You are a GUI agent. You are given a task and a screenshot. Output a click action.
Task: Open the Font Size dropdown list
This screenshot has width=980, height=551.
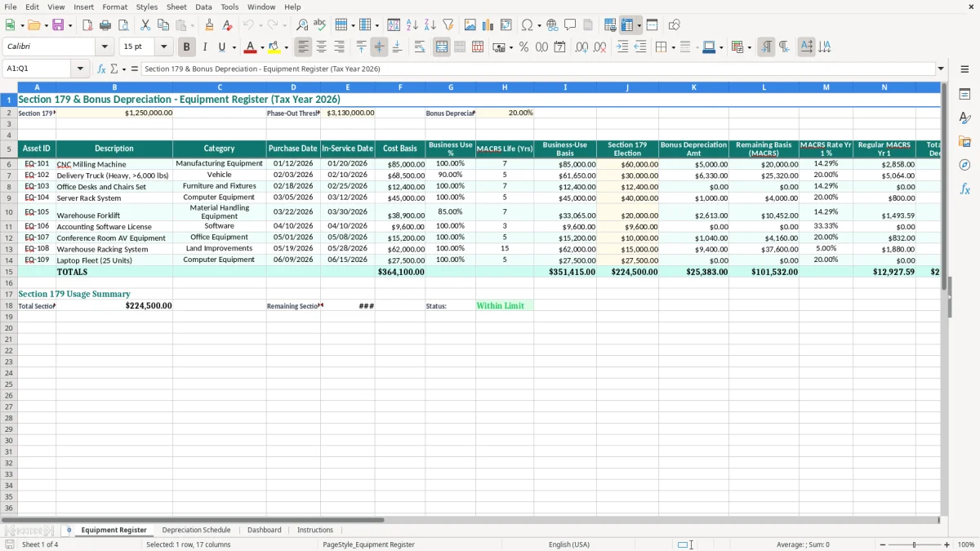point(163,47)
